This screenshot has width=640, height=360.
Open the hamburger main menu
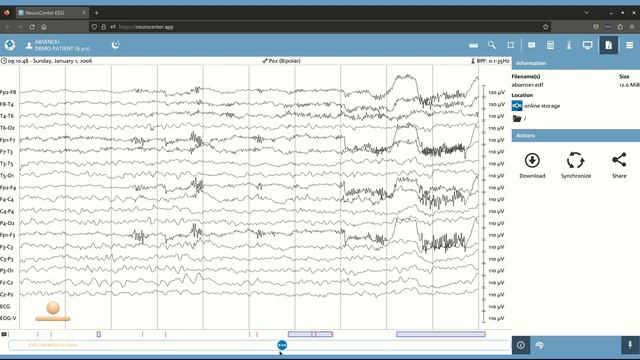630,45
